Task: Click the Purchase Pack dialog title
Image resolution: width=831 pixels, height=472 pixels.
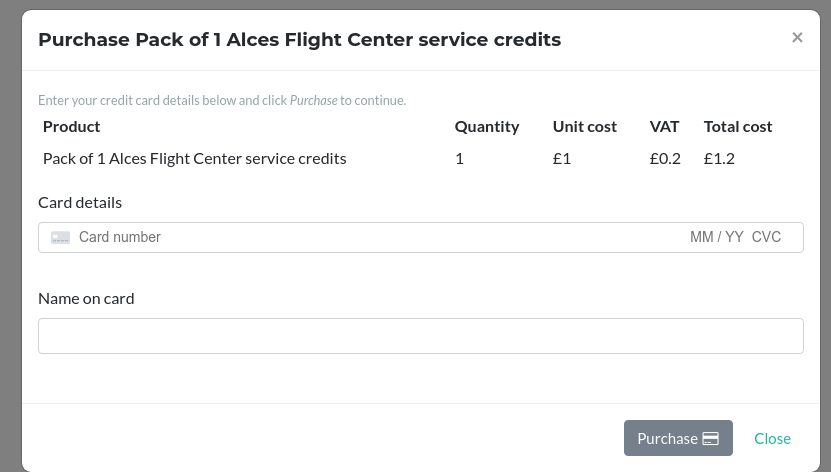Action: (299, 40)
